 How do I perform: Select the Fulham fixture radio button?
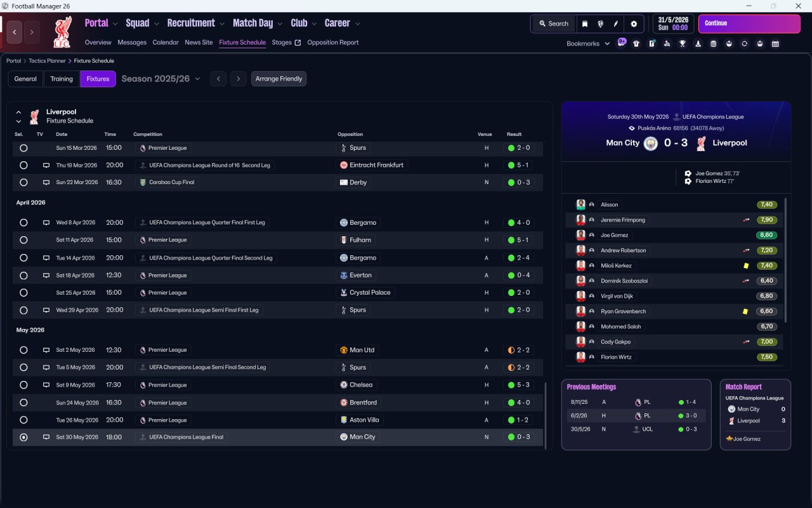click(x=23, y=240)
